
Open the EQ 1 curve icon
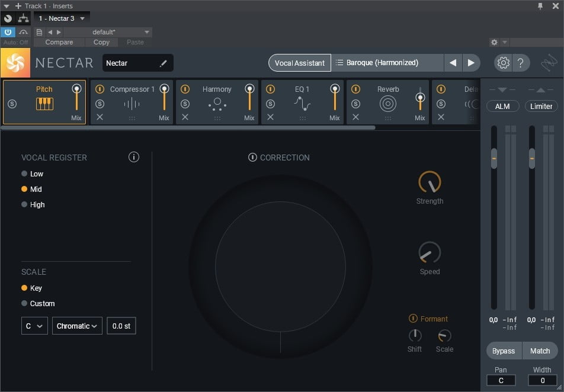(x=302, y=104)
